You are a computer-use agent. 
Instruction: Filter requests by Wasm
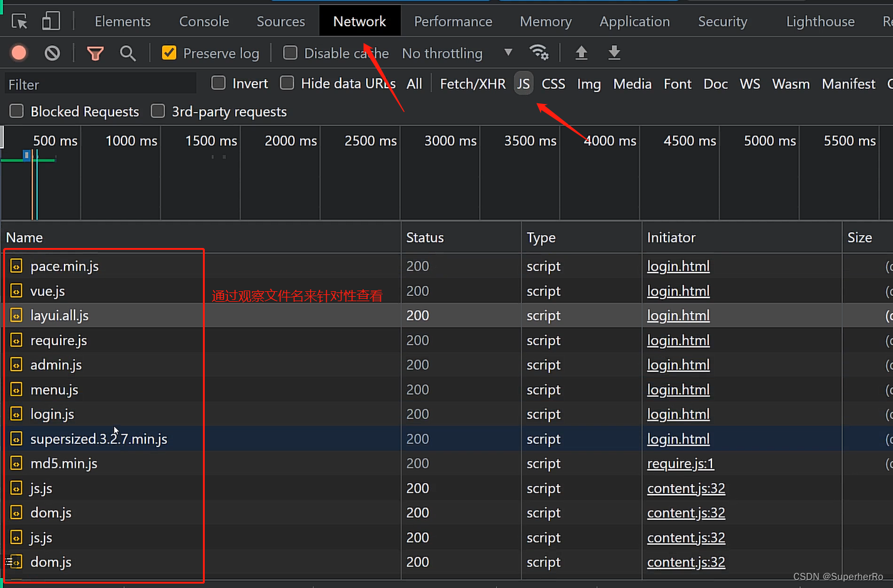pyautogui.click(x=791, y=84)
